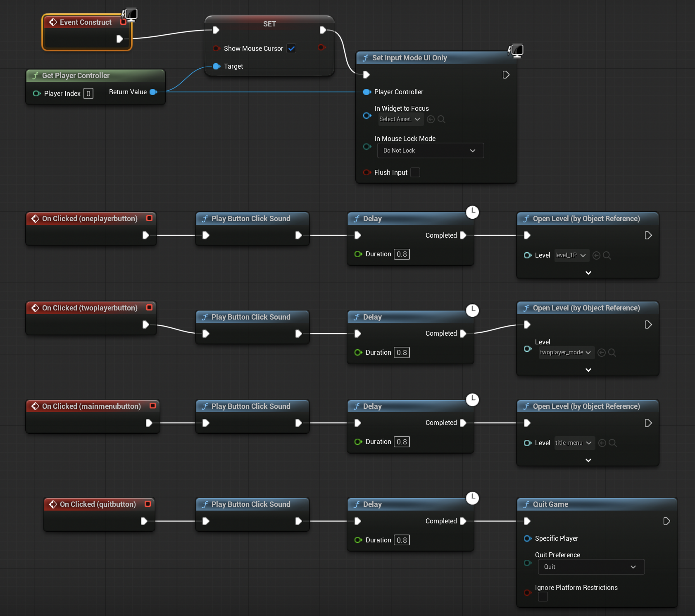
Task: Browse to twoplayer_mode asset with magnifier
Action: click(x=612, y=353)
